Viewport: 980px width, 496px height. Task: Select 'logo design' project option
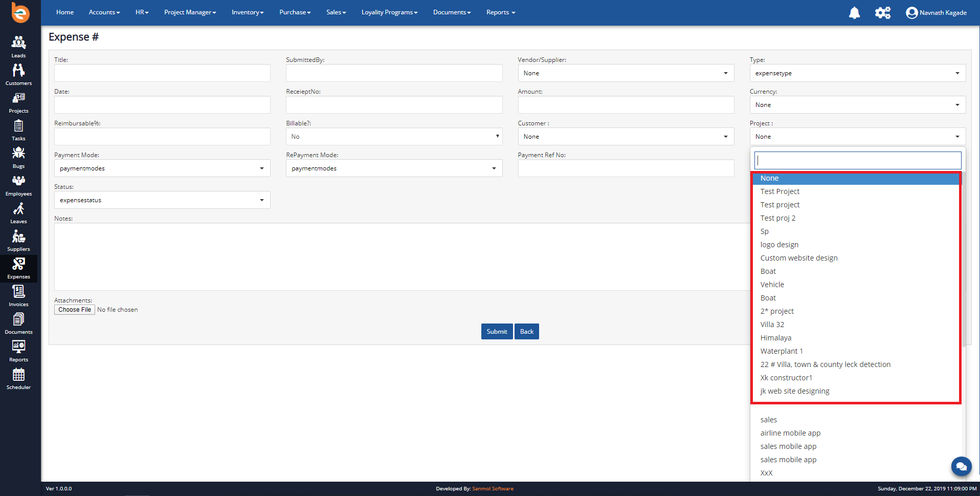(x=856, y=245)
